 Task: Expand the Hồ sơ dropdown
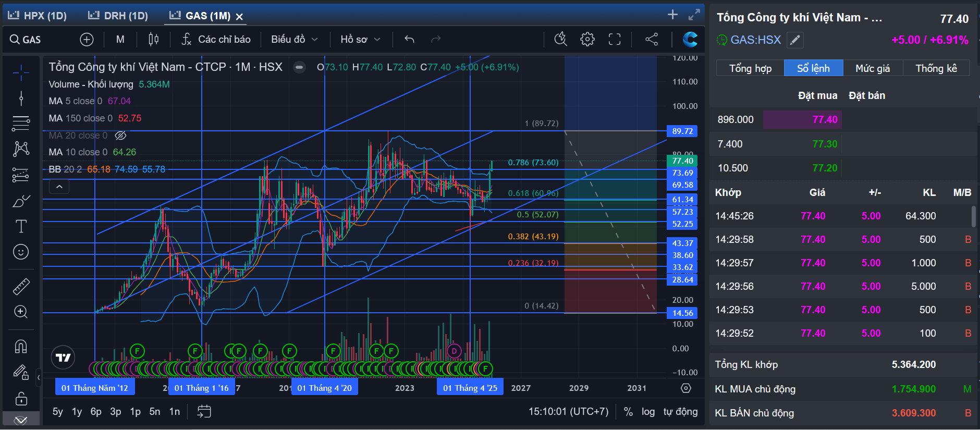pyautogui.click(x=360, y=39)
